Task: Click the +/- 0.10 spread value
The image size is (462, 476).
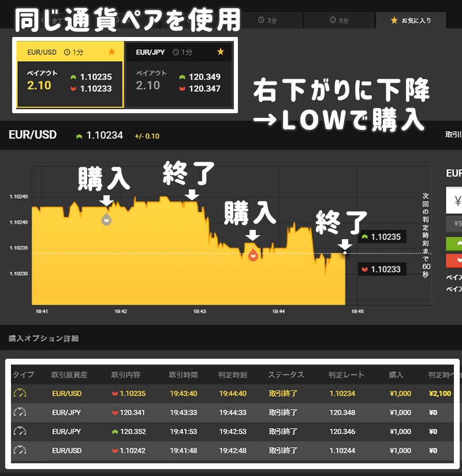Action: pos(147,136)
